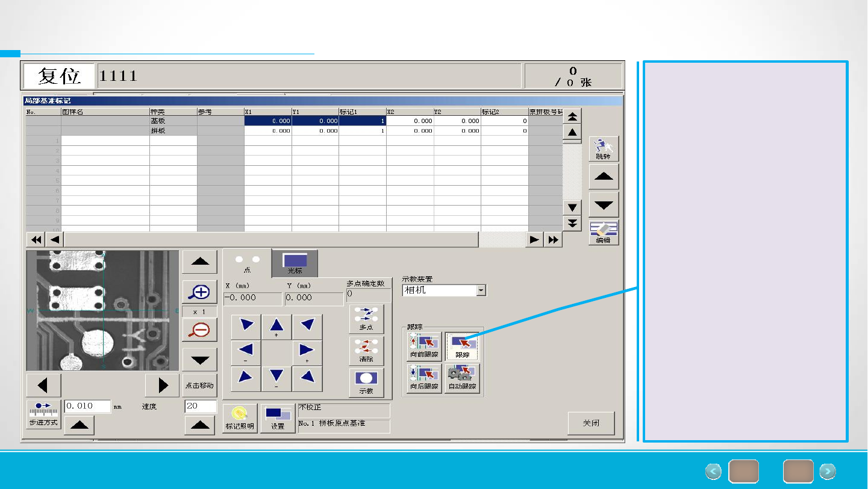Click the top-left diagonal jog arrow
Screen dimensions: 868x489
246,327
